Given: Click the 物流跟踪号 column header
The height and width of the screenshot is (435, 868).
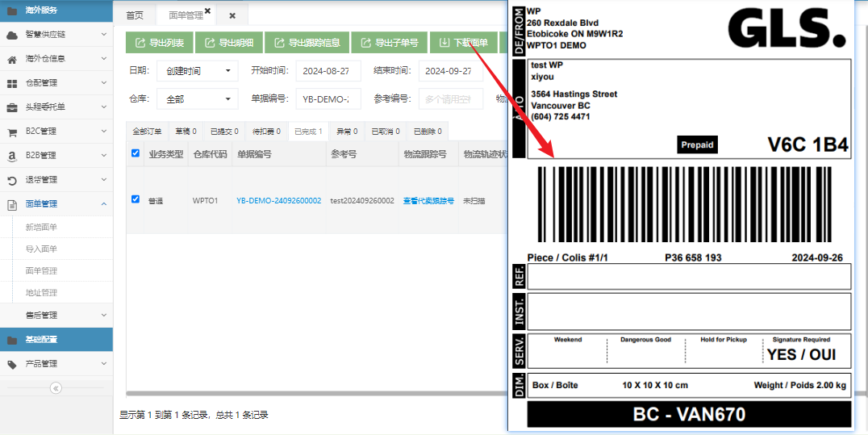Looking at the screenshot, I should click(428, 155).
